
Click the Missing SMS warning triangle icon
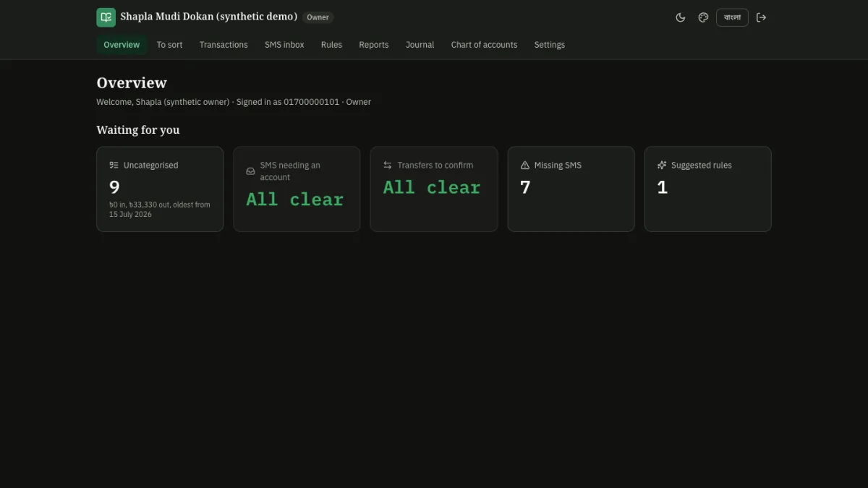pos(525,165)
